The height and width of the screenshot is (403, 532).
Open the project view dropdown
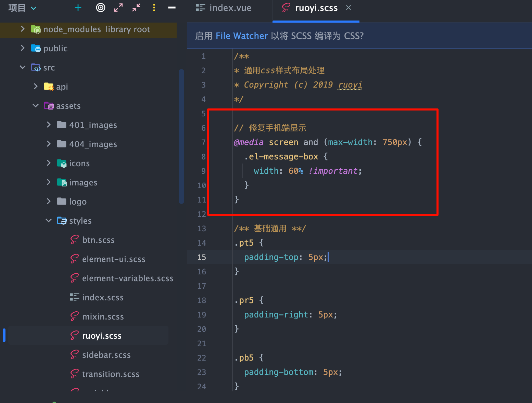(x=34, y=8)
